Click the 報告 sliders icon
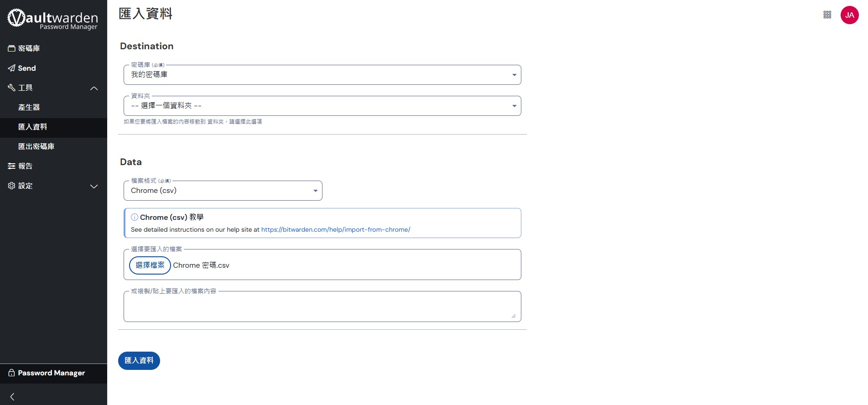 point(12,166)
